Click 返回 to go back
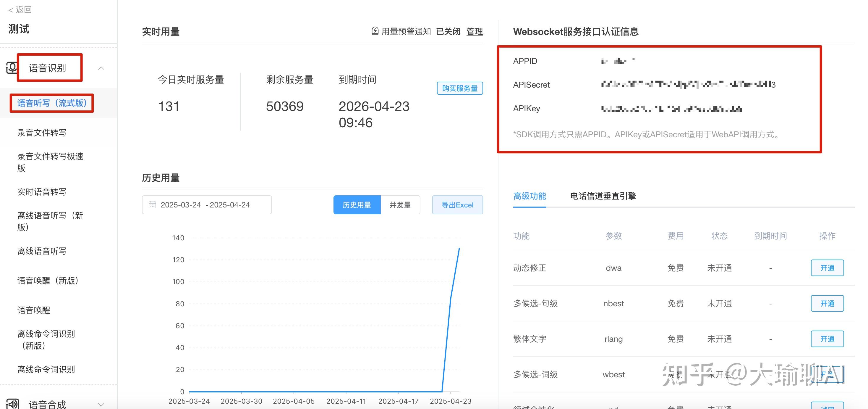This screenshot has width=868, height=409. coord(19,9)
